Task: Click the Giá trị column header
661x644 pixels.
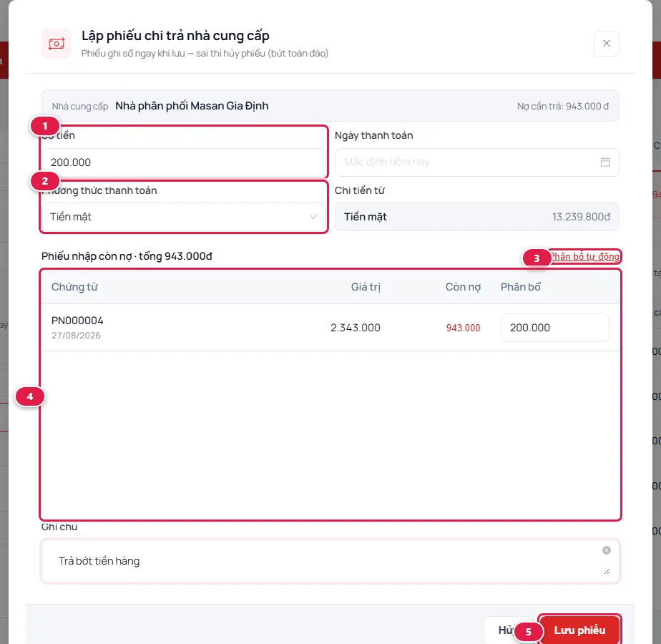Action: coord(366,287)
